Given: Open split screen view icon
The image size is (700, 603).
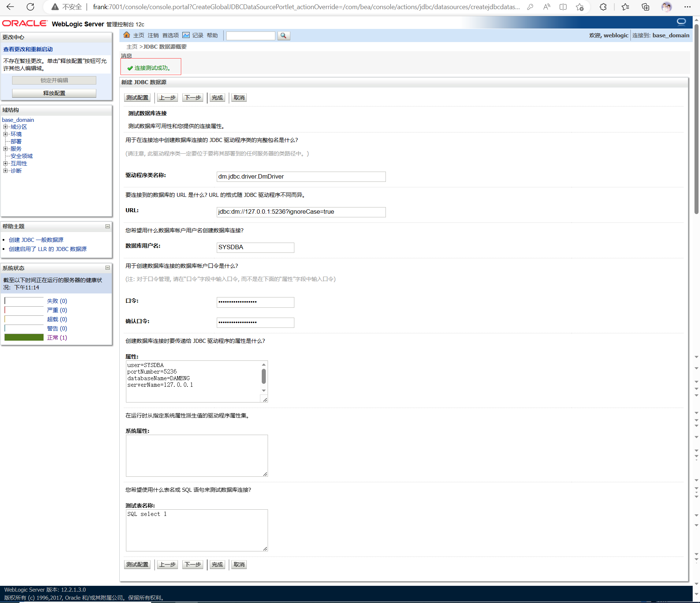Looking at the screenshot, I should pos(563,7).
